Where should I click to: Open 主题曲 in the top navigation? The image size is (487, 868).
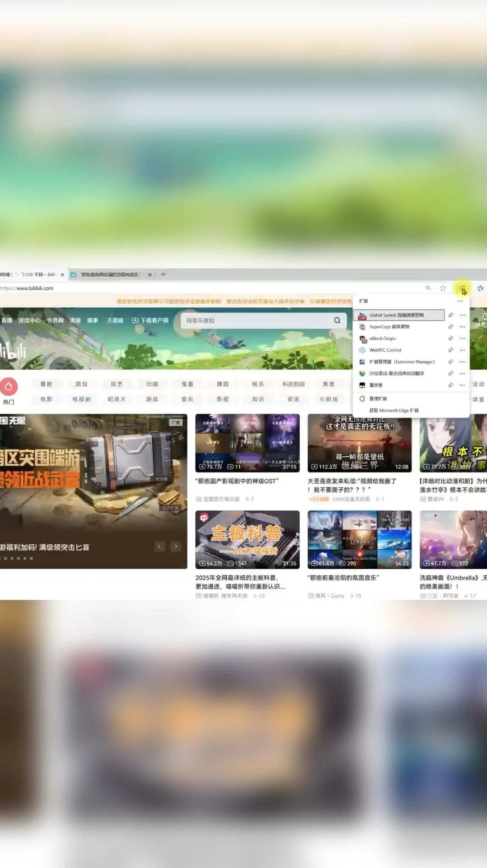pyautogui.click(x=115, y=320)
